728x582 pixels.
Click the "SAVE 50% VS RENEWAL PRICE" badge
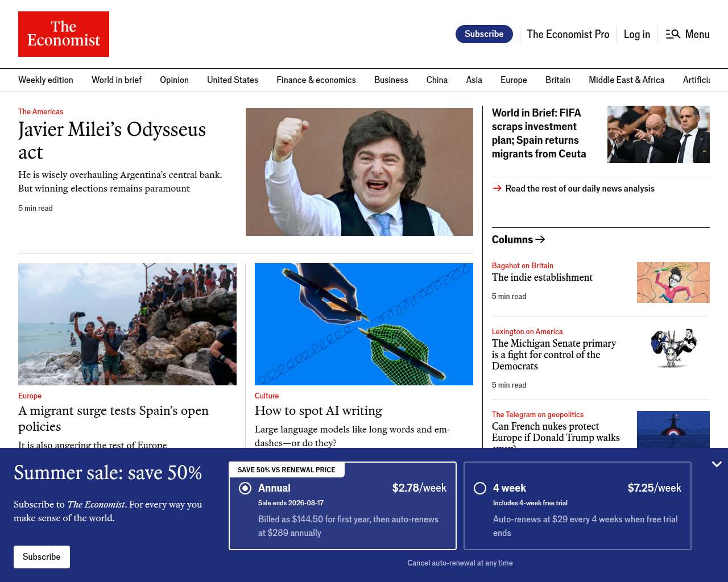(287, 470)
